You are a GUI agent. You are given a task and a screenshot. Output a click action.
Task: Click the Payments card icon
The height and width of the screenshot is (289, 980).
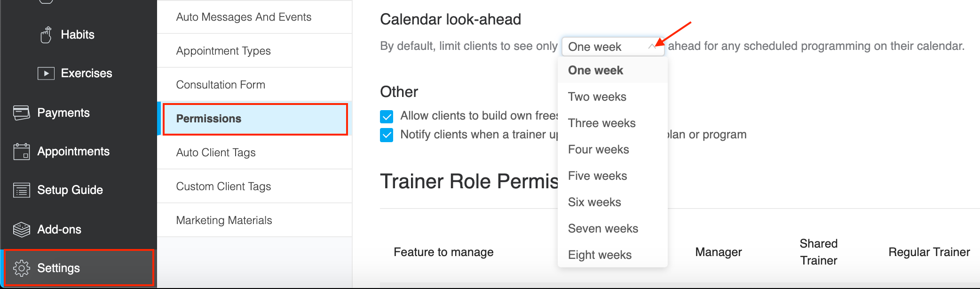click(22, 113)
